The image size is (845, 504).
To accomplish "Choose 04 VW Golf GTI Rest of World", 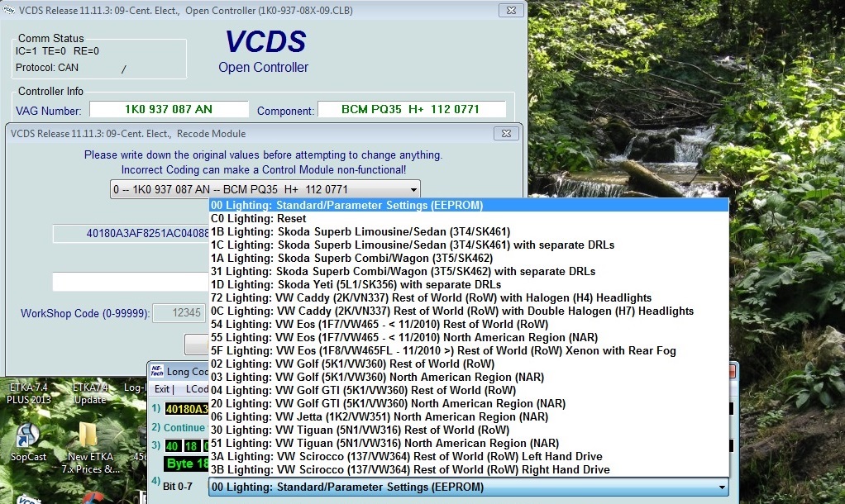I will [468, 390].
